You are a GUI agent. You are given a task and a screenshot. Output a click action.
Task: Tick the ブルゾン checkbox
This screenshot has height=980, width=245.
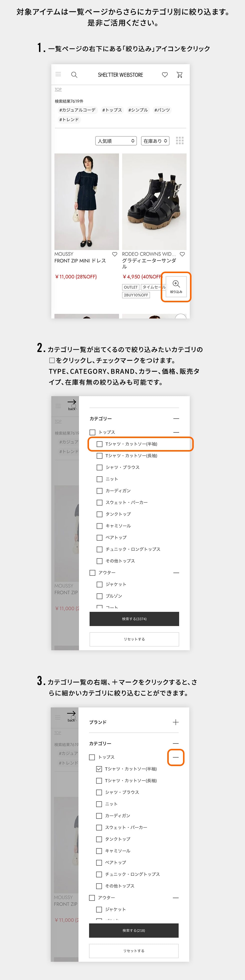click(99, 596)
